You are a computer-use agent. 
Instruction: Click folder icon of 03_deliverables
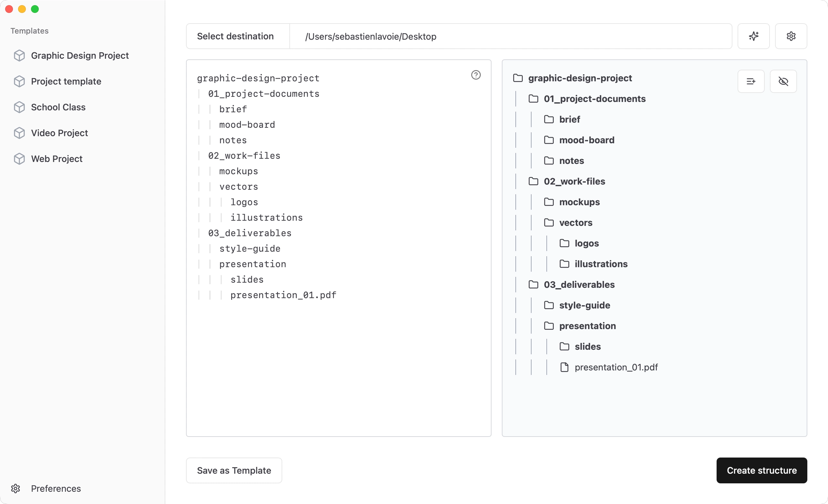tap(533, 284)
